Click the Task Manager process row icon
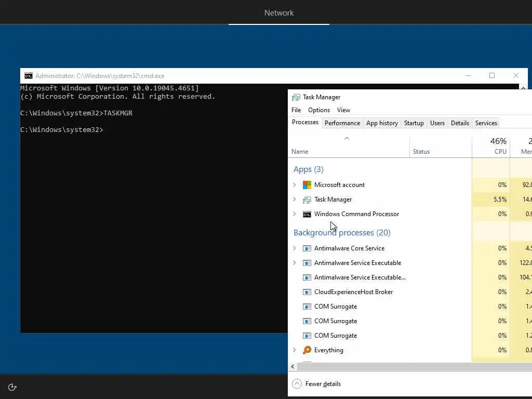The image size is (532, 399). coord(307,199)
